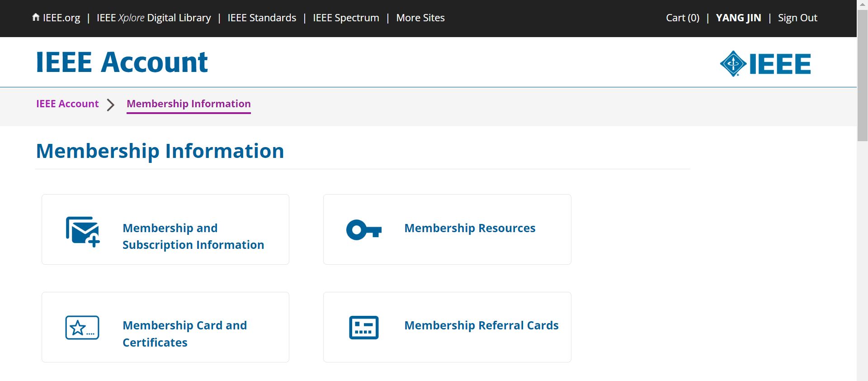Click the referral card icon
The image size is (868, 381).
(x=363, y=328)
